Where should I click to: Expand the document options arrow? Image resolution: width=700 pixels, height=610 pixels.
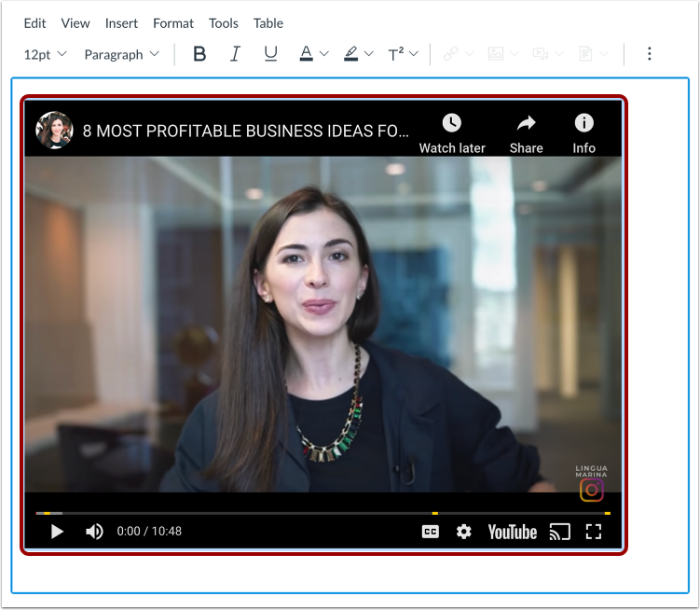click(x=604, y=54)
